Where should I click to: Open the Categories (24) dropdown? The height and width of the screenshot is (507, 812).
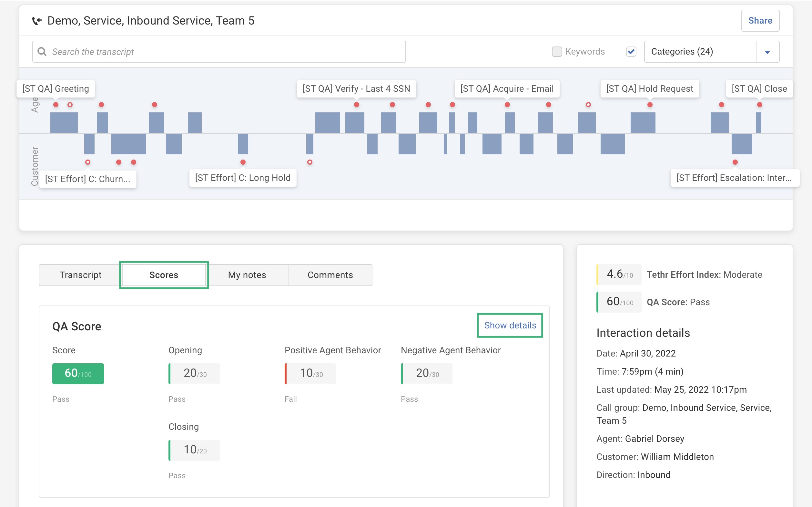tap(767, 51)
